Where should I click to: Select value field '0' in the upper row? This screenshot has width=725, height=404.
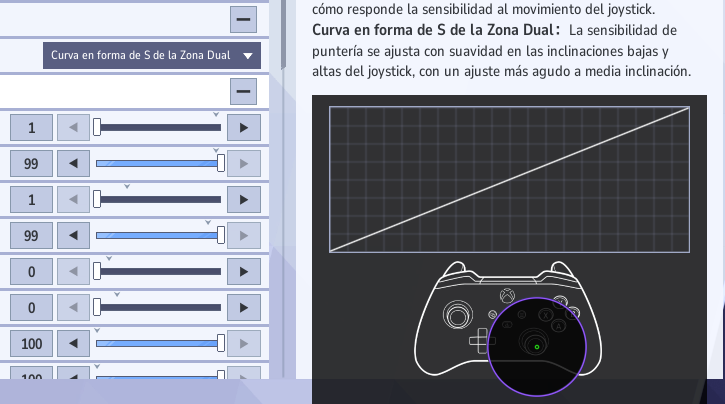(x=31, y=272)
